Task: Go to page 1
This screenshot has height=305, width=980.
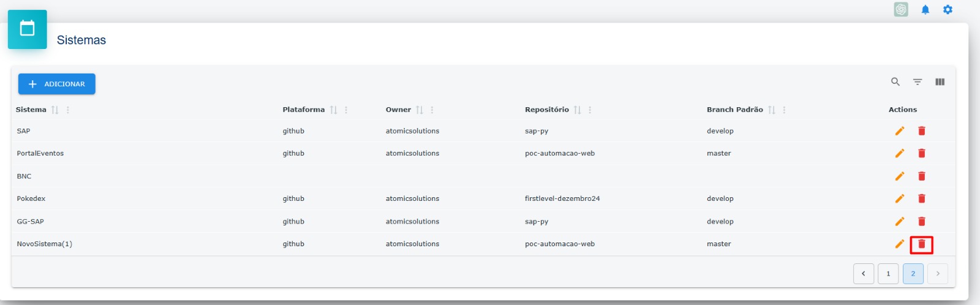Action: [888, 274]
